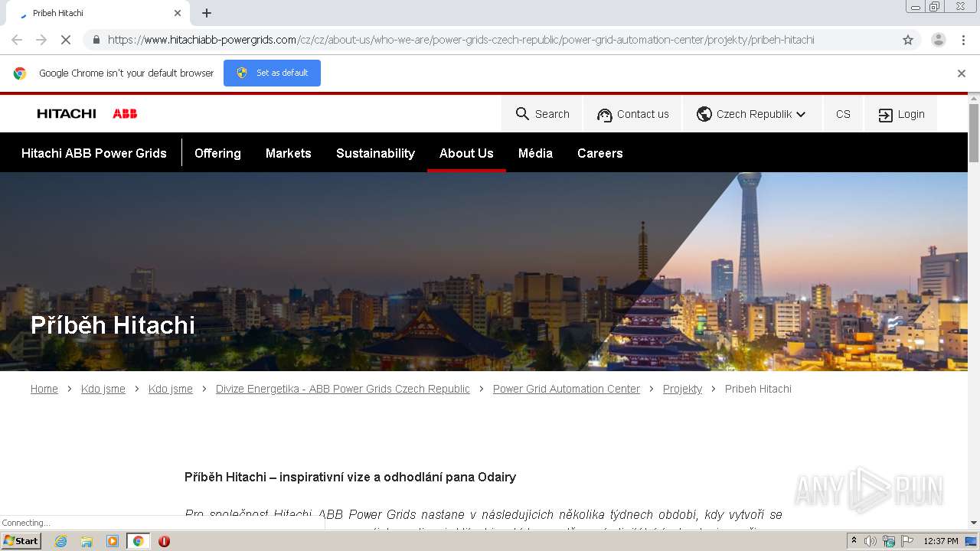Open the Markets menu
This screenshot has width=980, height=551.
(289, 153)
